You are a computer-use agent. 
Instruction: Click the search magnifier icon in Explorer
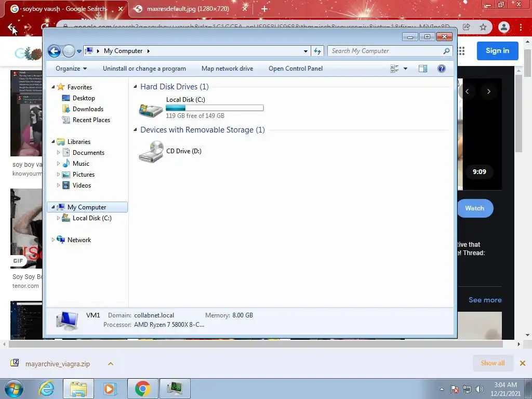(x=446, y=51)
